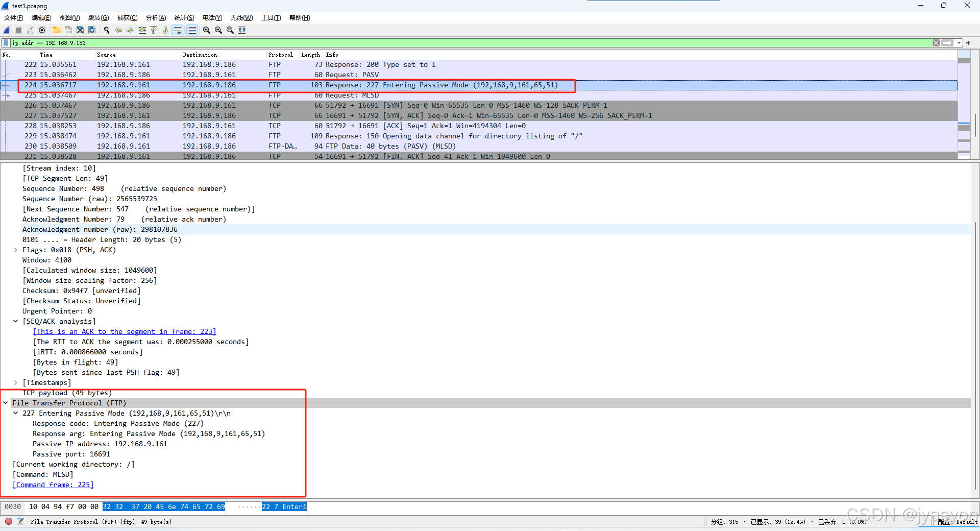The width and height of the screenshot is (980, 531).
Task: Follow the link to frame 223 ACK segment
Action: pyautogui.click(x=124, y=331)
